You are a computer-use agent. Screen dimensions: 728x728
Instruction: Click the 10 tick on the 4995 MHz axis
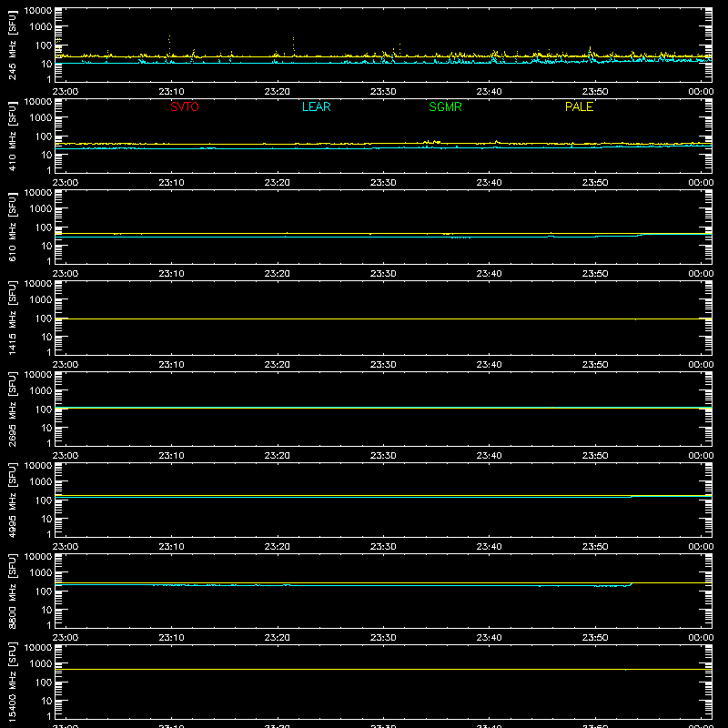pos(46,519)
